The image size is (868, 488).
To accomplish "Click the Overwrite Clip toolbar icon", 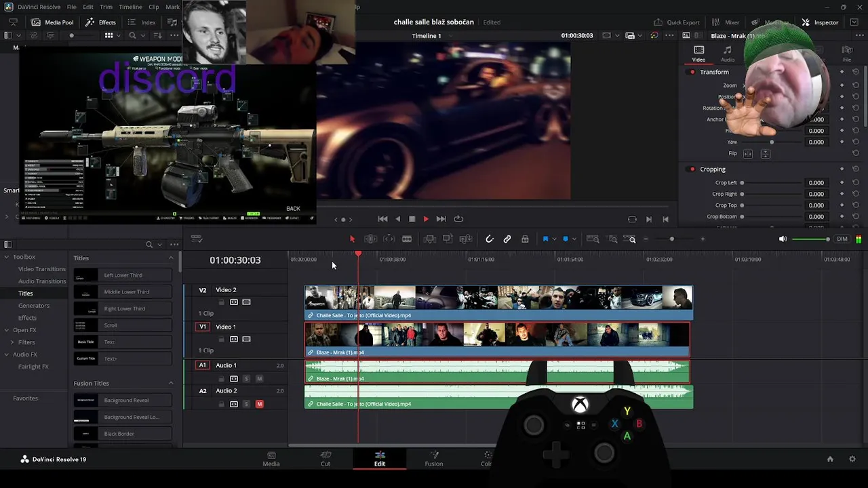I will (x=448, y=239).
